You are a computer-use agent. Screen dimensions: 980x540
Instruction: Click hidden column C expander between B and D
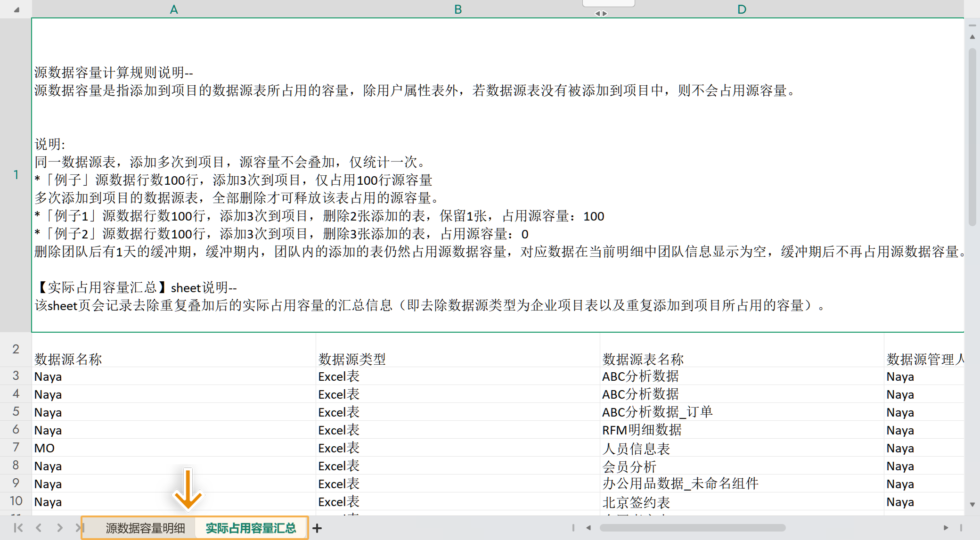point(601,13)
